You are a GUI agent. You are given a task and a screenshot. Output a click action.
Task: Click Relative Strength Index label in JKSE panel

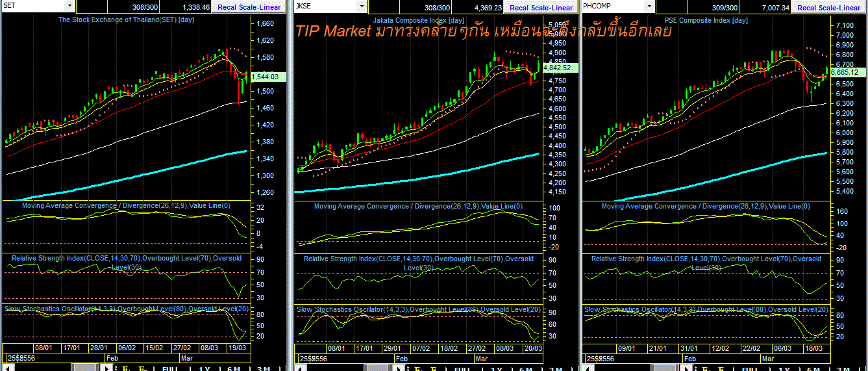418,263
